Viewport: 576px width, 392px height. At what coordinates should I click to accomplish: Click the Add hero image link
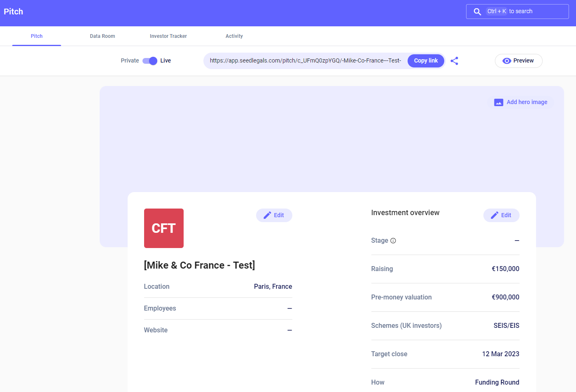(527, 102)
